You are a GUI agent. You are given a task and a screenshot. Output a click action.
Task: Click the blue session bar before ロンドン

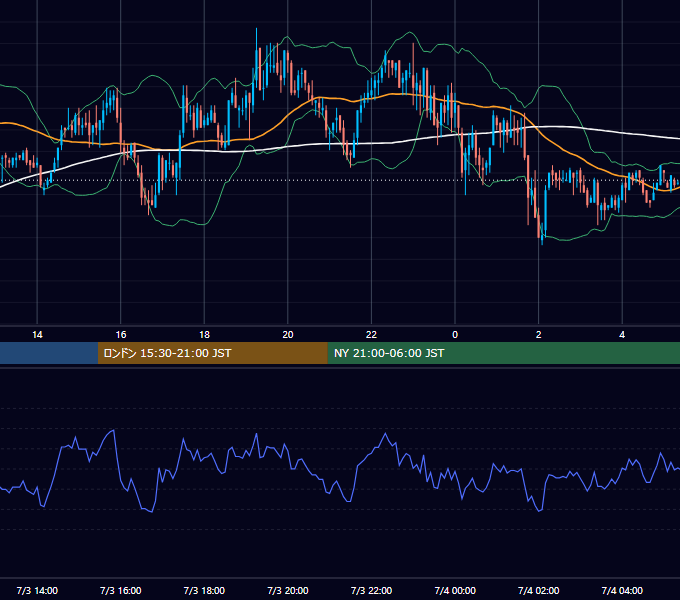pos(49,353)
